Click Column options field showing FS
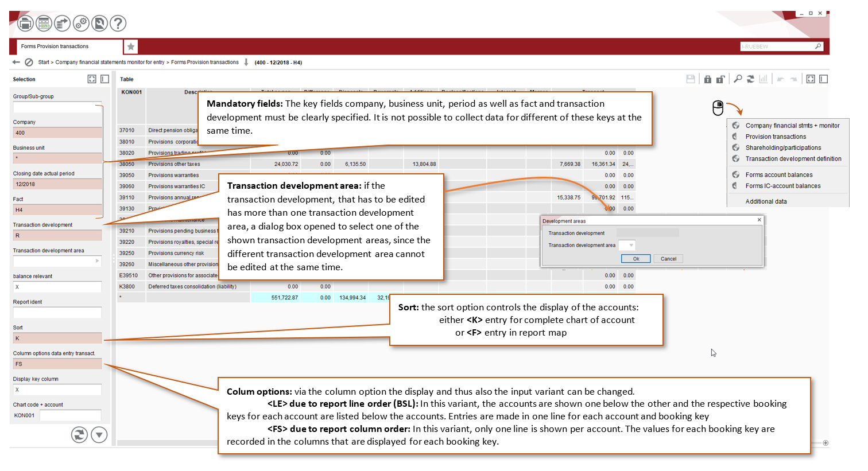This screenshot has height=471, width=868. [x=57, y=364]
